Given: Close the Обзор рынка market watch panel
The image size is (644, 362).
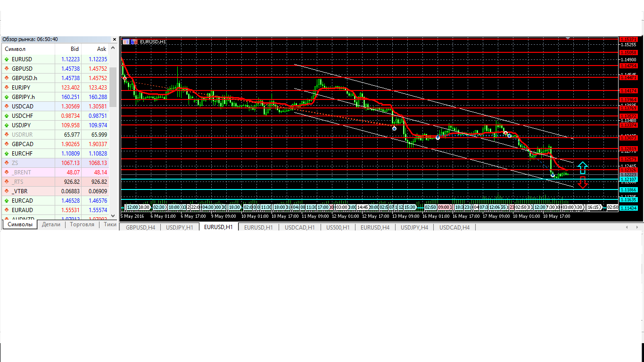Looking at the screenshot, I should click(114, 39).
